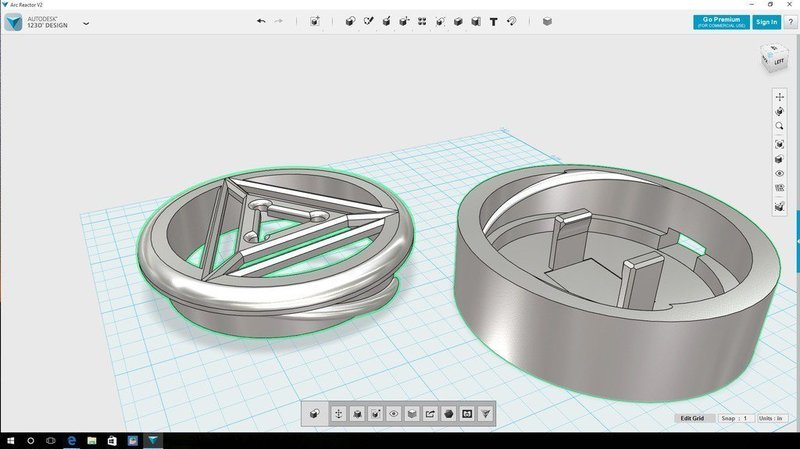Click the solid cube icon in context toolbar
This screenshot has width=800, height=449.
click(x=412, y=414)
